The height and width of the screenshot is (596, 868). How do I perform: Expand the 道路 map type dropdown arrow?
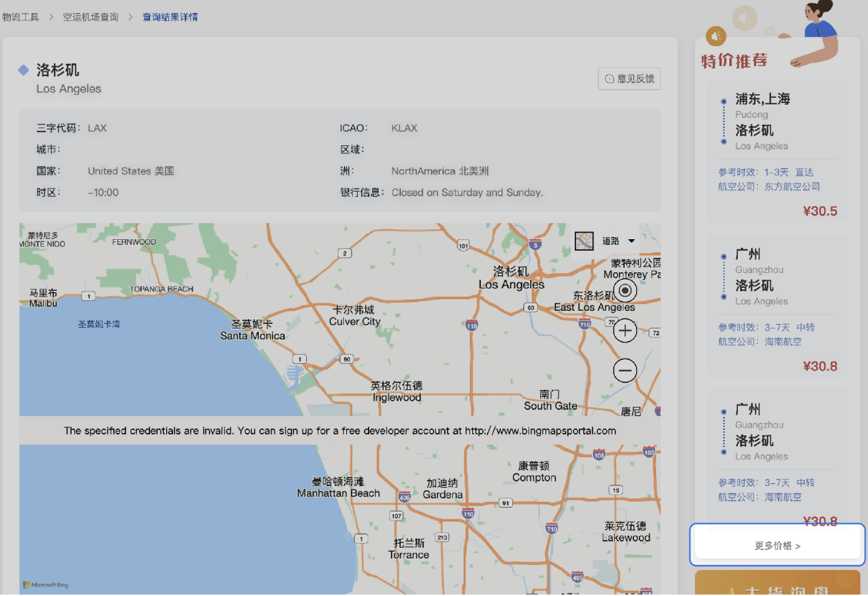(x=632, y=241)
